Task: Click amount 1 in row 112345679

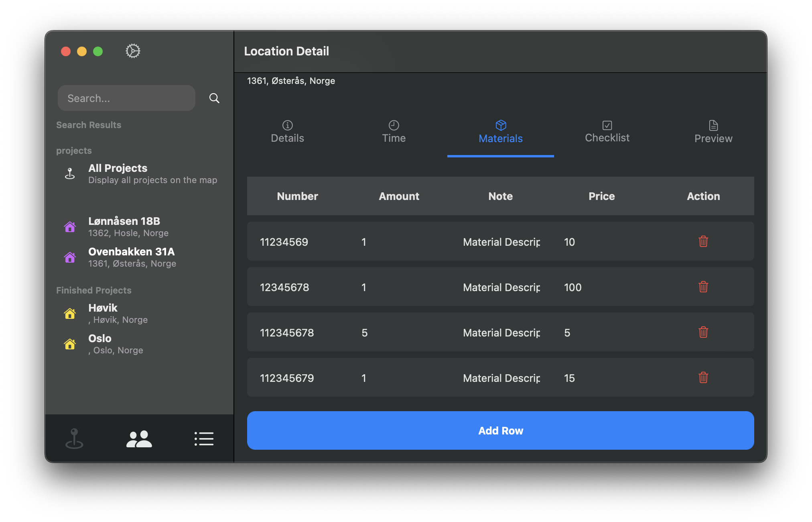Action: click(363, 378)
